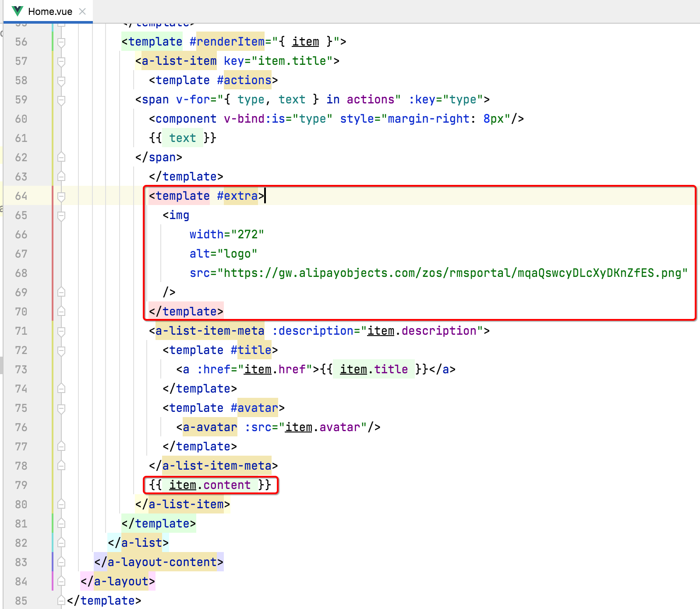Click line number 76 in gutter
Image resolution: width=700 pixels, height=609 pixels.
(21, 427)
